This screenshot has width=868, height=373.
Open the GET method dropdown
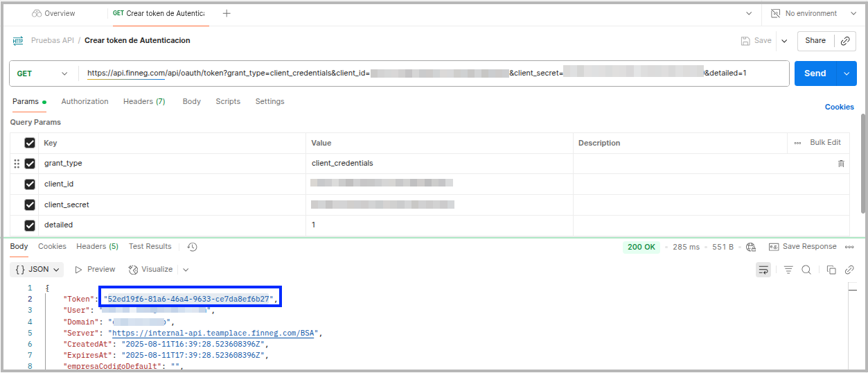click(42, 73)
